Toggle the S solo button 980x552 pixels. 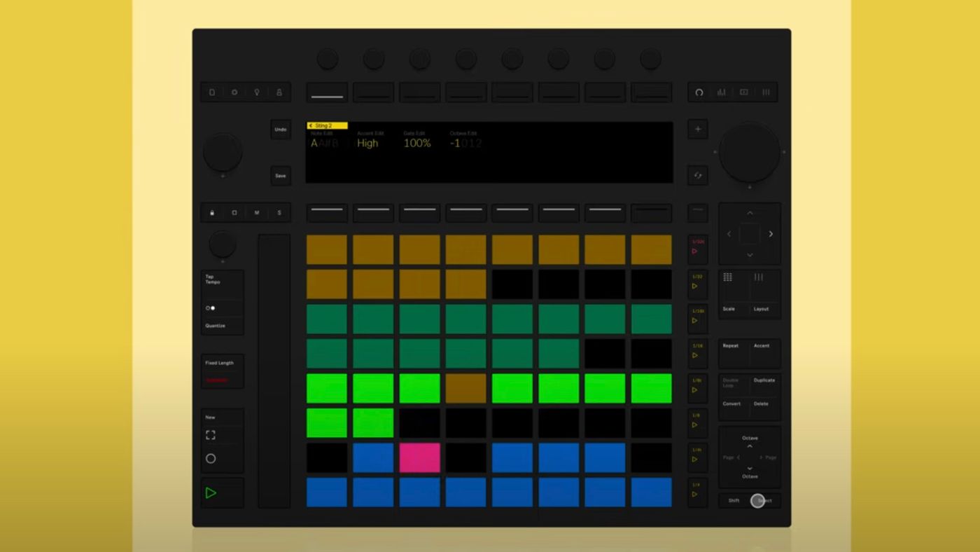click(x=279, y=213)
